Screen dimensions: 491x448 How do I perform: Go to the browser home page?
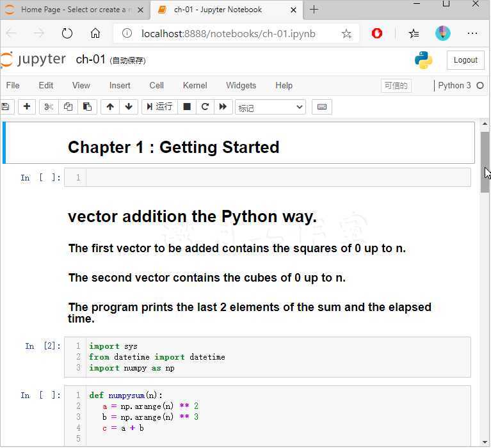pos(95,33)
